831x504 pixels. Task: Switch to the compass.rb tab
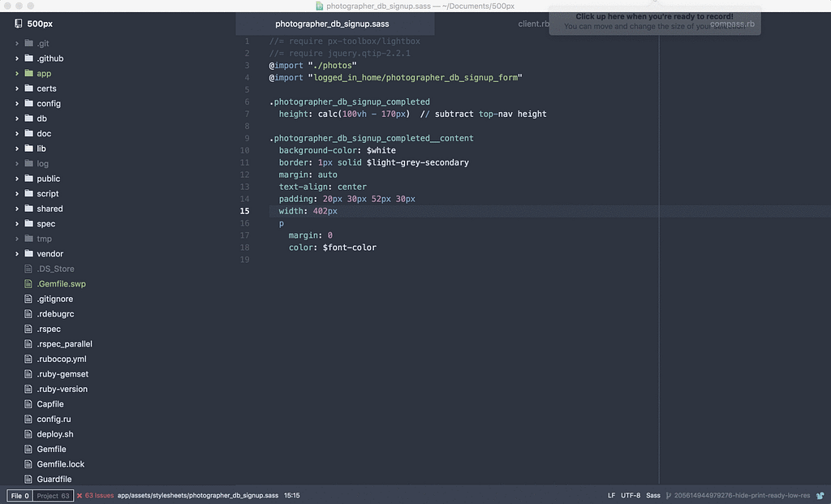(732, 24)
